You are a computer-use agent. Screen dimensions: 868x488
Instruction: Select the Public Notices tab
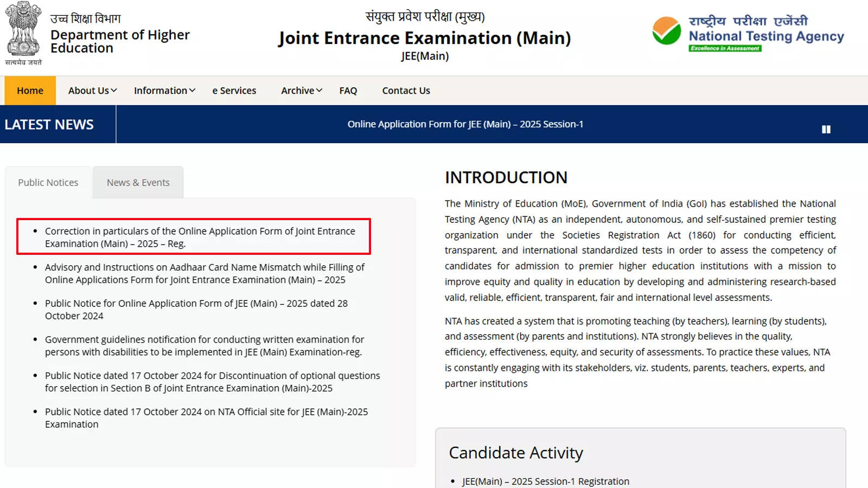click(x=48, y=182)
